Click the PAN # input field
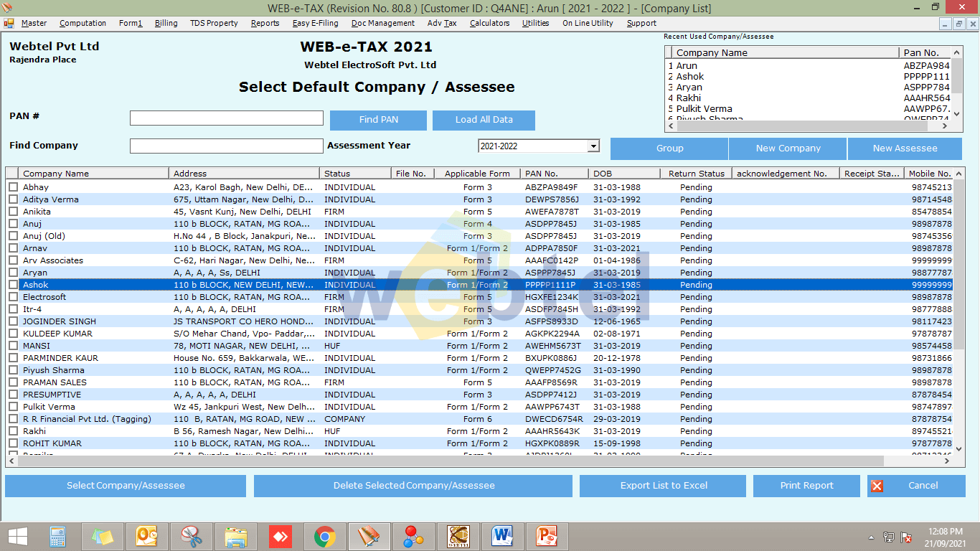 pos(227,118)
